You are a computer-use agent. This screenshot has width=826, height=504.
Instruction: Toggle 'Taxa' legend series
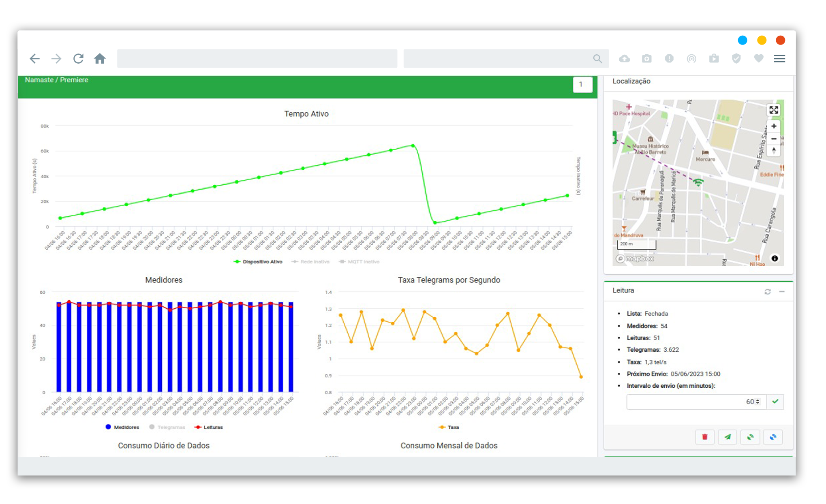pyautogui.click(x=449, y=427)
